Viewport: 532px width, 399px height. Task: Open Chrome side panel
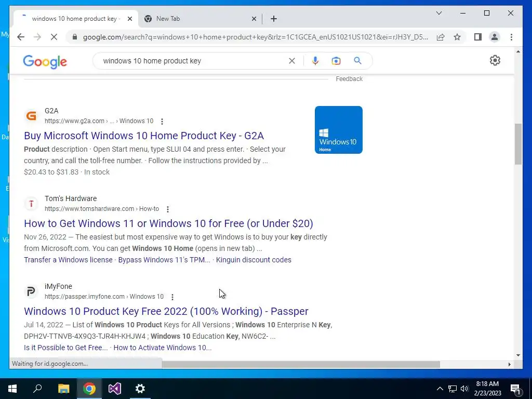pyautogui.click(x=478, y=37)
